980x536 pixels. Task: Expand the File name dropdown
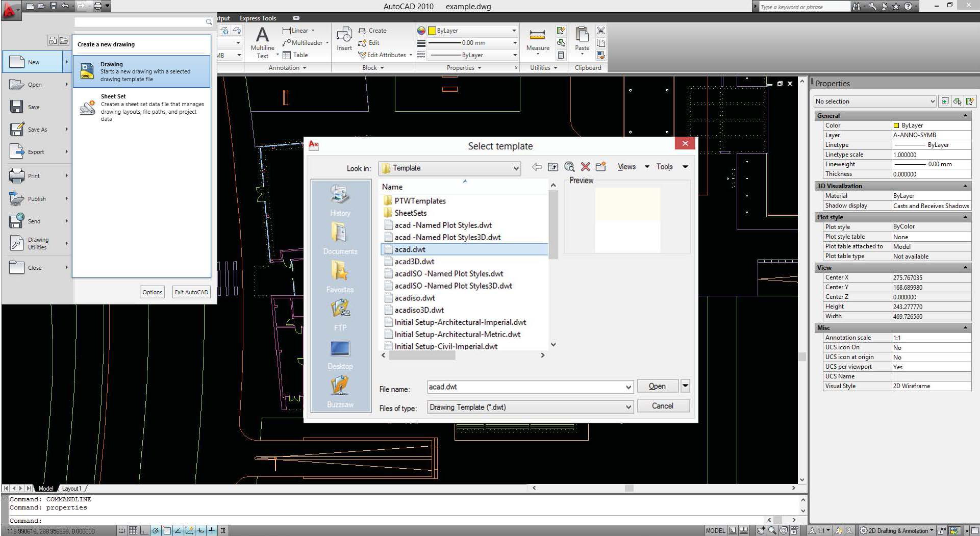[x=628, y=387]
